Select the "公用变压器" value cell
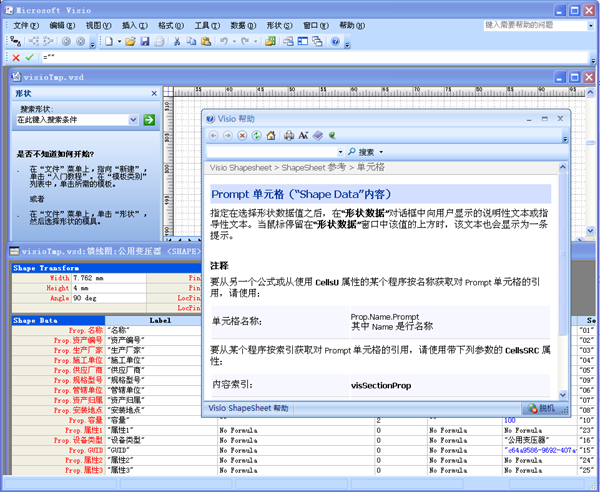 [x=540, y=440]
